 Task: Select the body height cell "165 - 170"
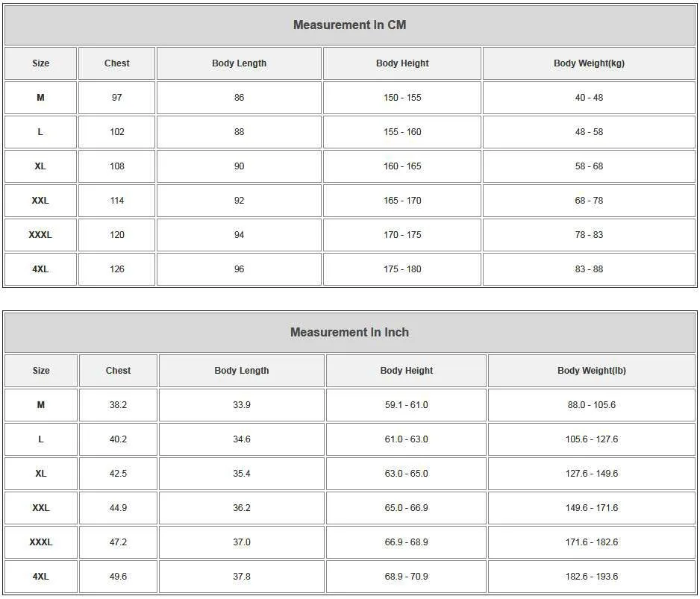(x=402, y=201)
